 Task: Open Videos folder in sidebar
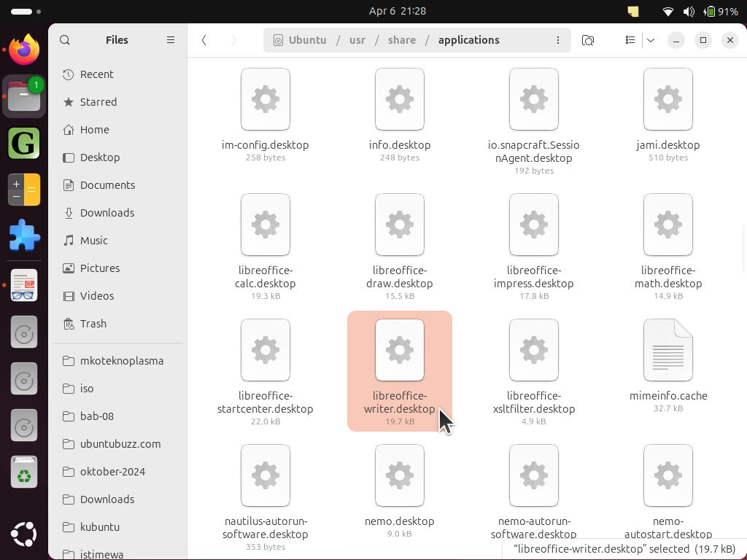tap(117, 296)
